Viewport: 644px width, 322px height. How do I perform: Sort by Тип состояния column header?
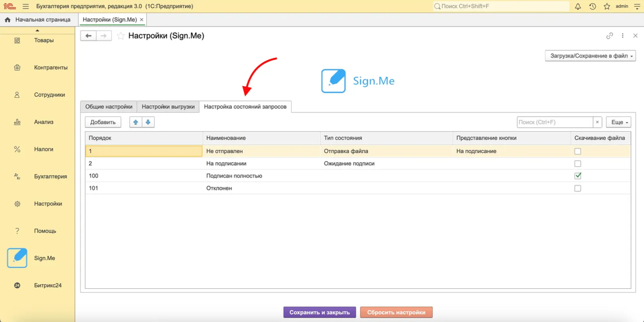click(x=387, y=138)
